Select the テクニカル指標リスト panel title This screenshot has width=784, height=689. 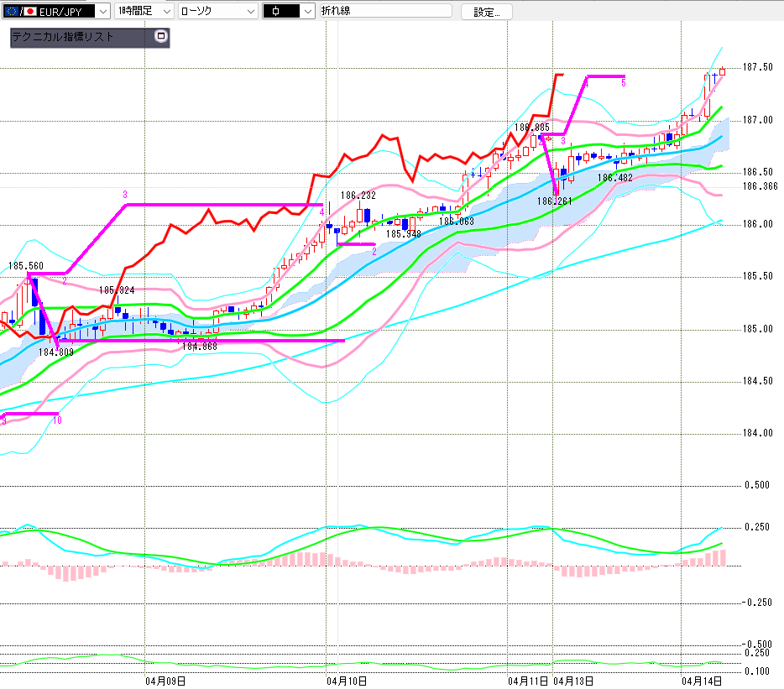coord(63,37)
